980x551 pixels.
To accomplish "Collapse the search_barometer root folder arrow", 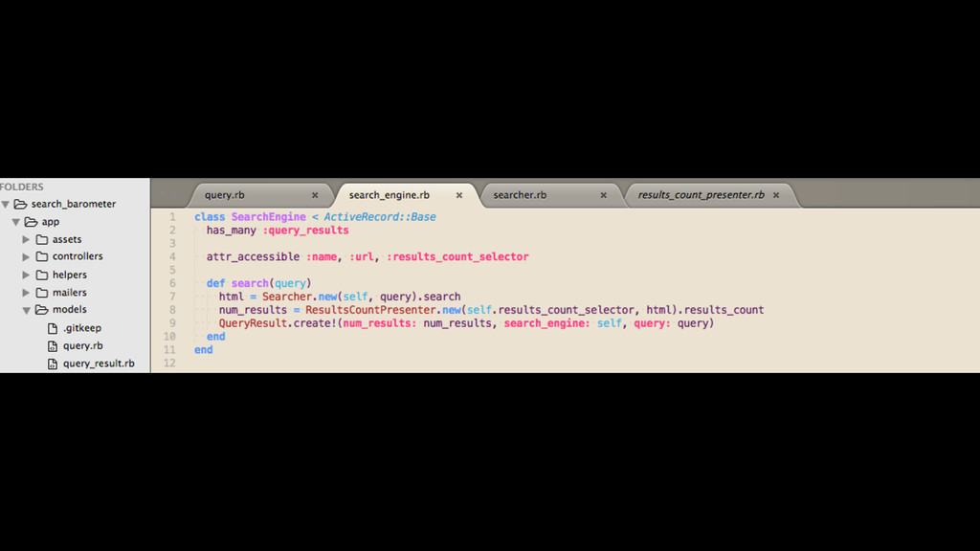I will pyautogui.click(x=6, y=205).
